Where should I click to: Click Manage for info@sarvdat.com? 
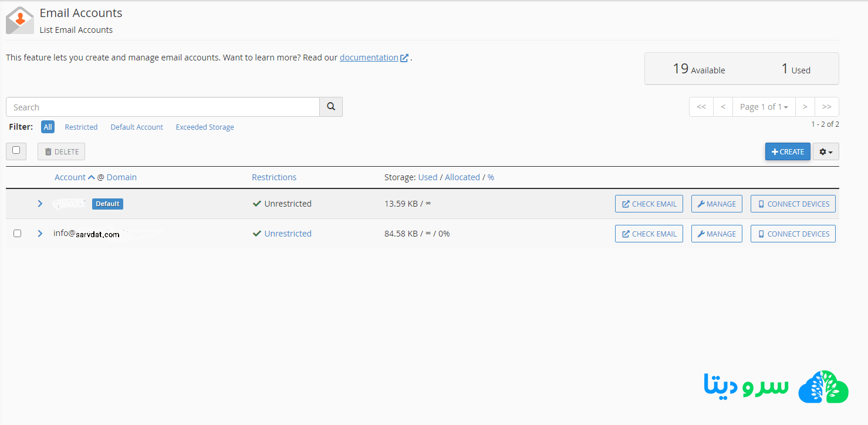coord(717,234)
